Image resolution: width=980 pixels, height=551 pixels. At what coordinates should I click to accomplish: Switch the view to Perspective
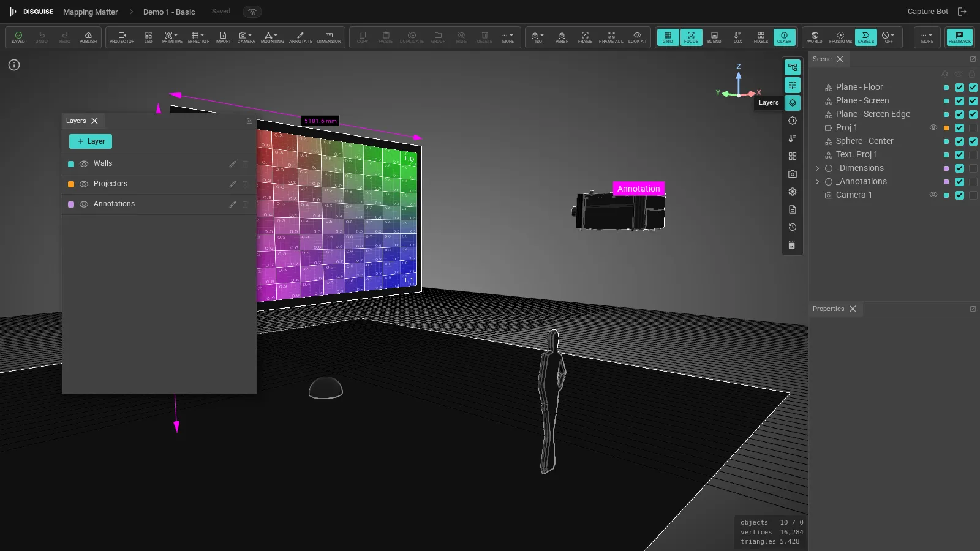[562, 37]
